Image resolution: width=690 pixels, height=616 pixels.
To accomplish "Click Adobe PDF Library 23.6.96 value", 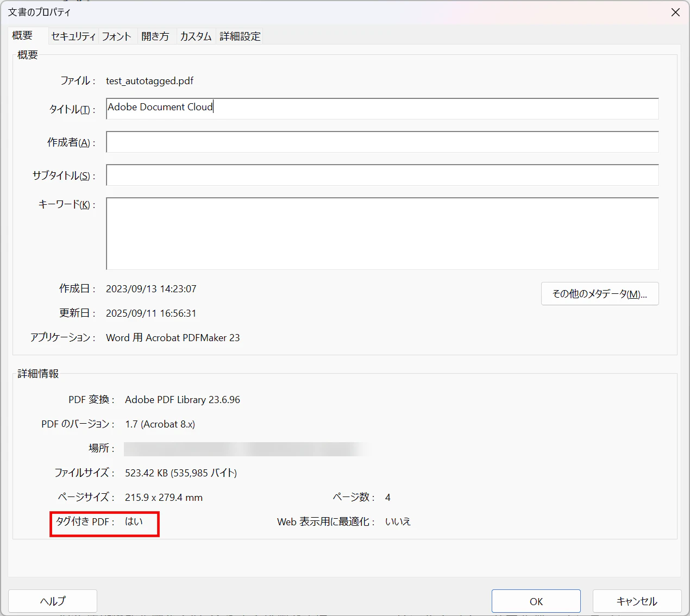I will pyautogui.click(x=183, y=400).
